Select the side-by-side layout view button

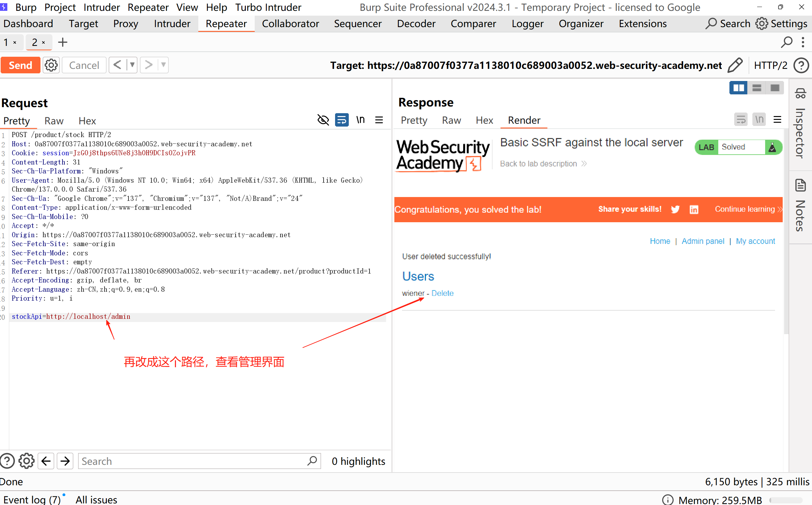tap(738, 88)
